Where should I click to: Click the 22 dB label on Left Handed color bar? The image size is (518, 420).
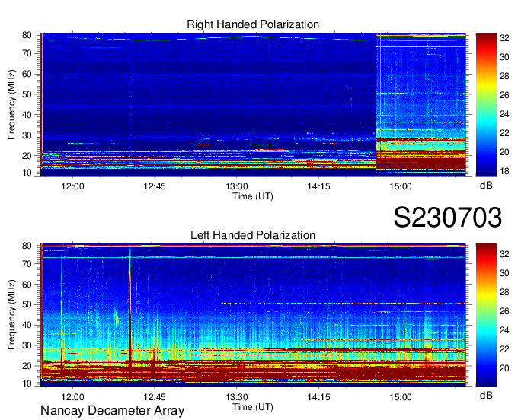[504, 349]
